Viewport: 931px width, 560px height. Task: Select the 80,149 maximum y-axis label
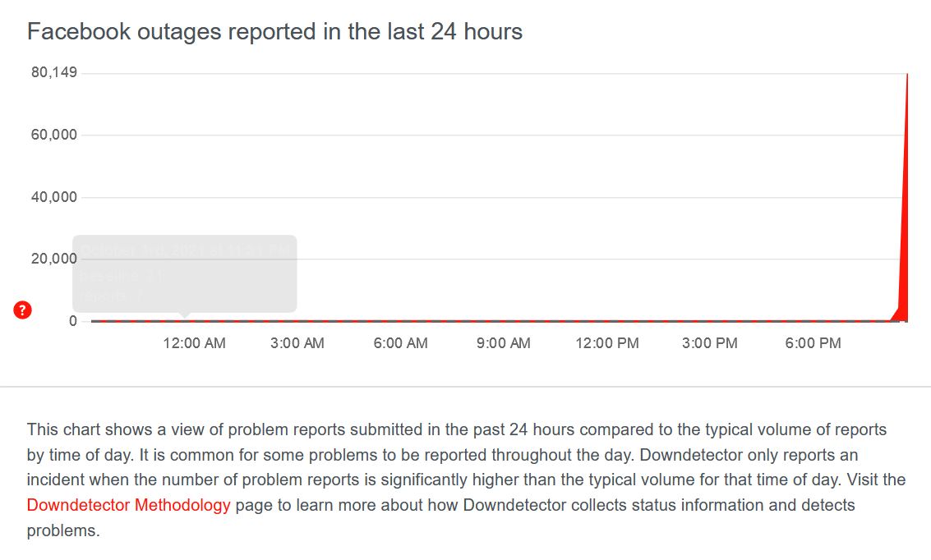click(x=54, y=72)
